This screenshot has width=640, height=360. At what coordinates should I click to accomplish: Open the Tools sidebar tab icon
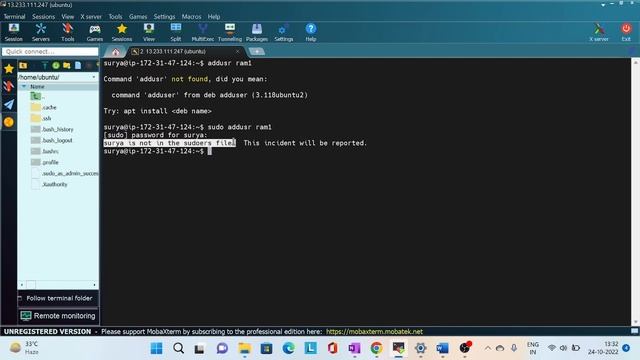click(x=9, y=86)
